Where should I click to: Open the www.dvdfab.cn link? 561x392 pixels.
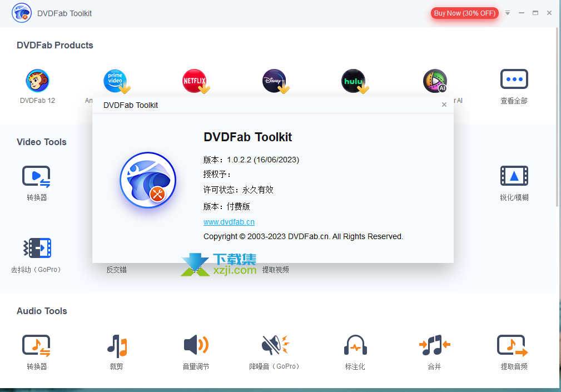[229, 222]
